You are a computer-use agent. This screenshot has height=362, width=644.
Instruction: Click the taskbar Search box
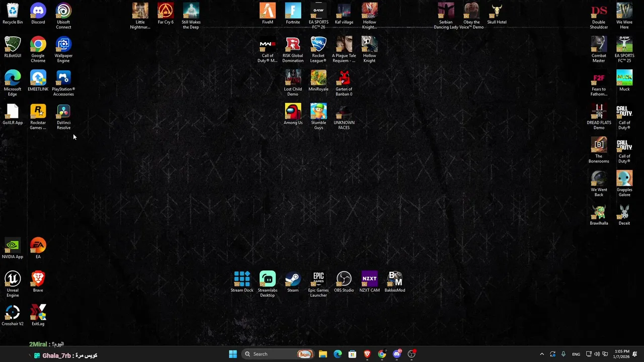[x=277, y=354]
